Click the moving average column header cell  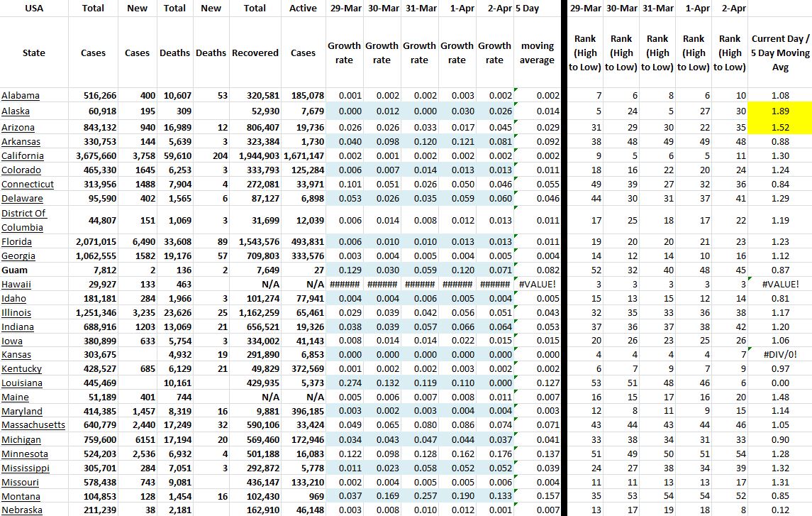[x=537, y=53]
